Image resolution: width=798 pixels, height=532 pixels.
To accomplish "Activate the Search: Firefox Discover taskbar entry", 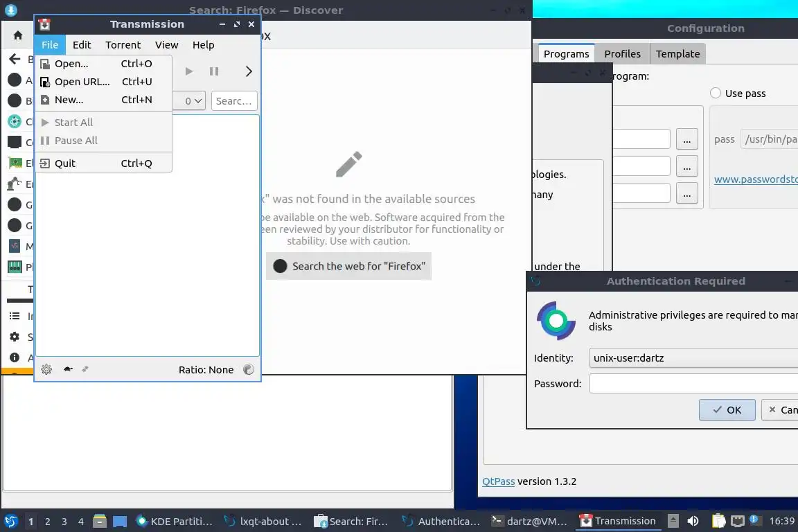I will pos(352,522).
